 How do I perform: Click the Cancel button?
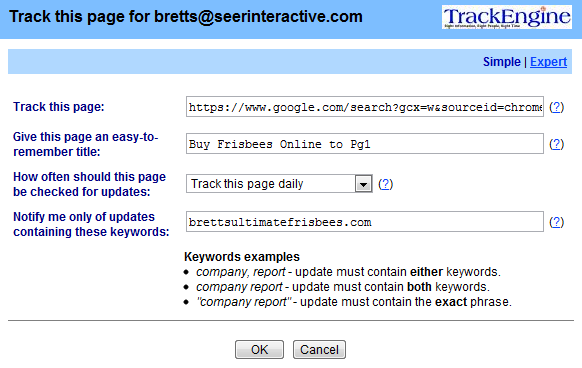[319, 349]
